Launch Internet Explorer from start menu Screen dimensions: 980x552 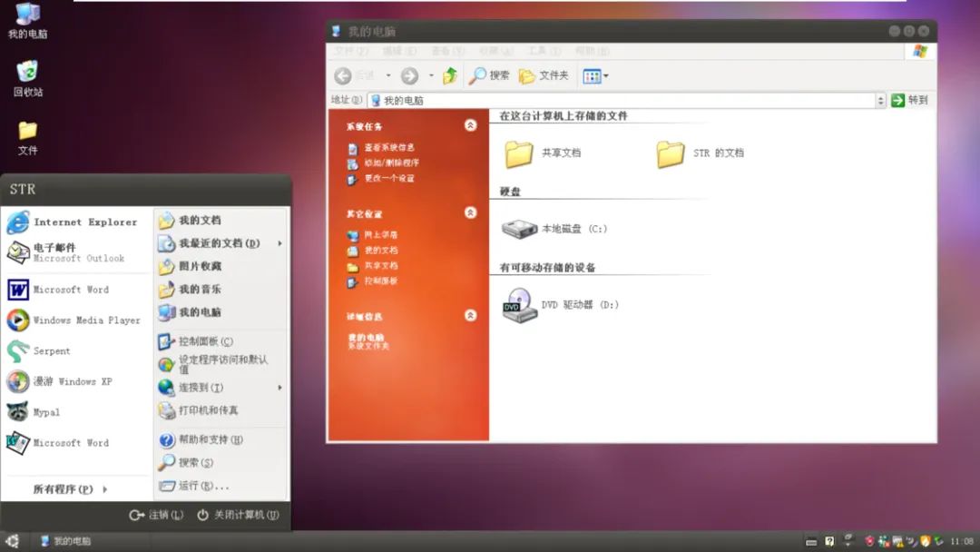[x=73, y=222]
